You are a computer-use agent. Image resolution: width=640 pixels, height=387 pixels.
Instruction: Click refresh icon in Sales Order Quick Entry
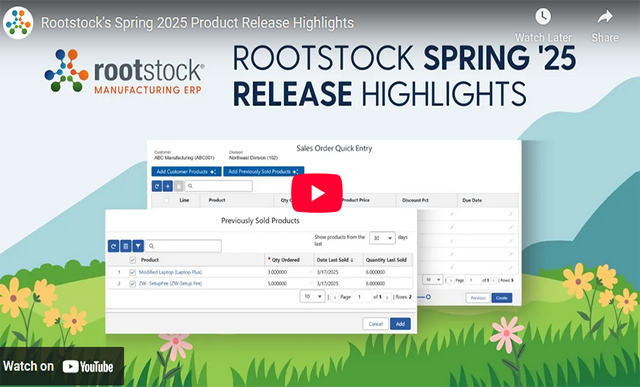point(157,186)
